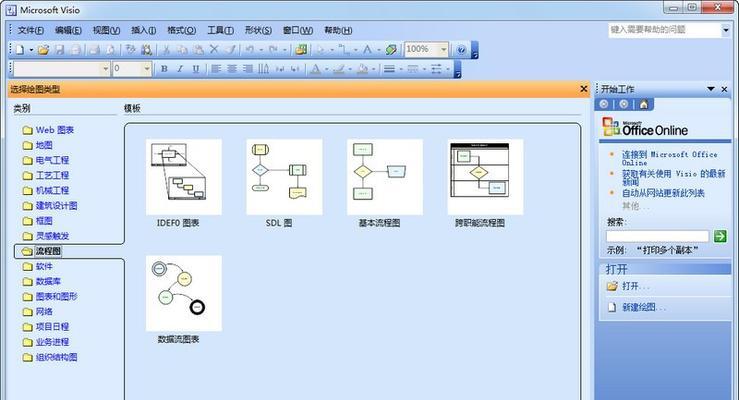Click the Decrease Indent icon

(279, 69)
